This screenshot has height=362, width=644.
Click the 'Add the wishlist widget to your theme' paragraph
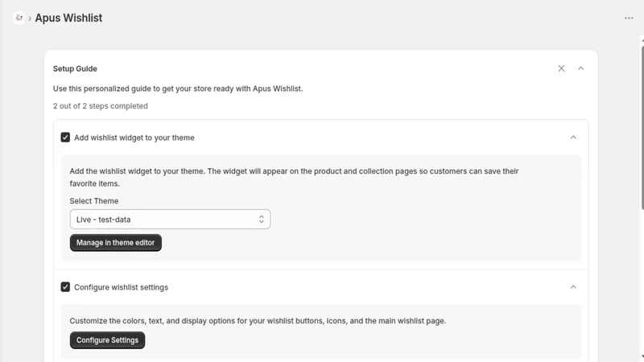click(294, 177)
